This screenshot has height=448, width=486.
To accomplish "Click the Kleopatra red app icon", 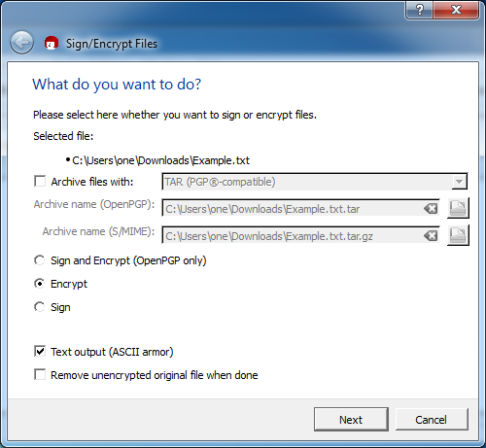I will [x=52, y=43].
